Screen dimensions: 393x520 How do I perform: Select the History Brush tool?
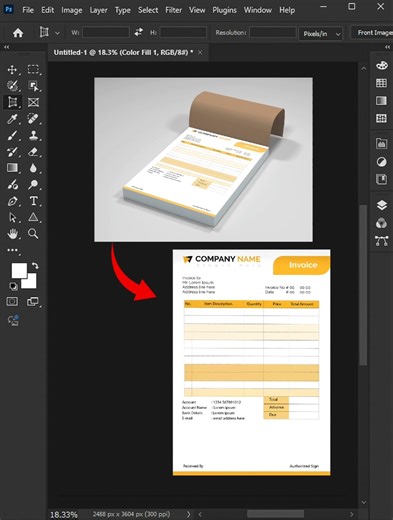pyautogui.click(x=12, y=152)
